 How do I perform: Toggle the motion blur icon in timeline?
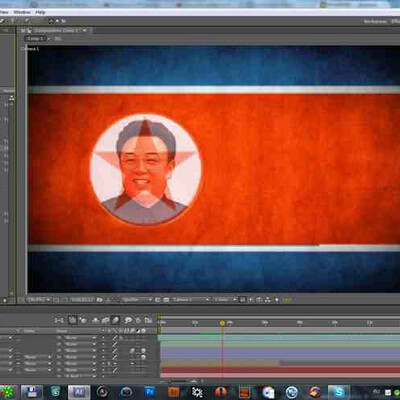pos(115,320)
